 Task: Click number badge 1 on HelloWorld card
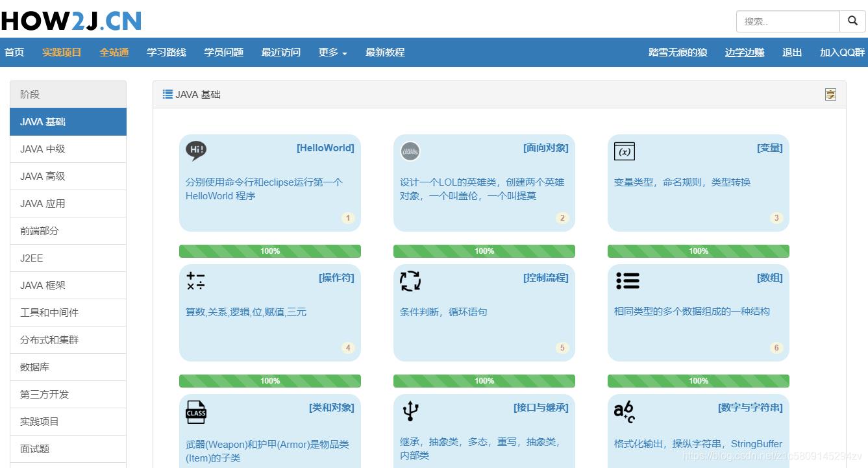[x=348, y=218]
